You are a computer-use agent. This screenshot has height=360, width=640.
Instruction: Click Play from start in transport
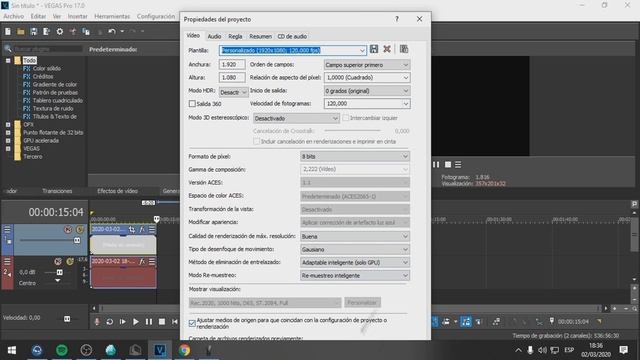tap(123, 322)
